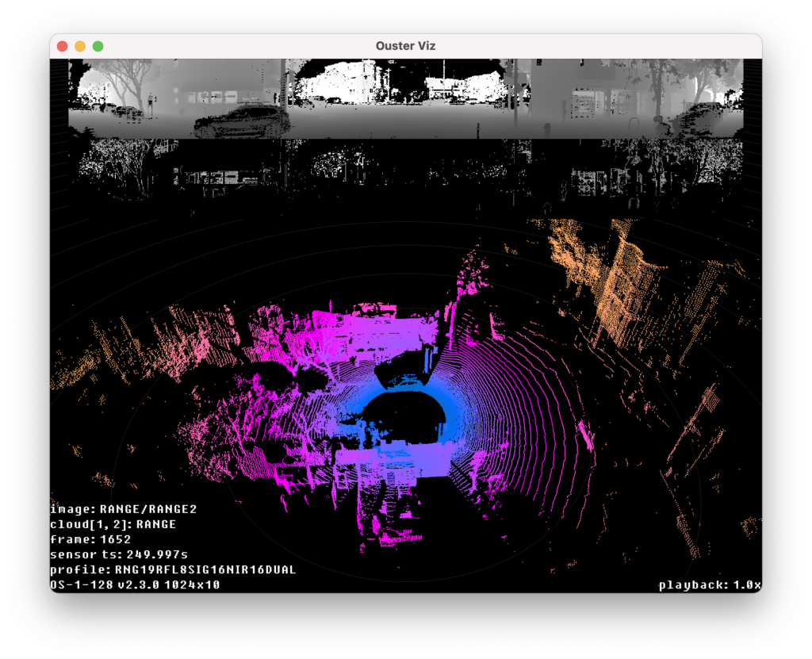Click the playback: 1.0x indicator
This screenshot has height=659, width=812.
point(710,585)
